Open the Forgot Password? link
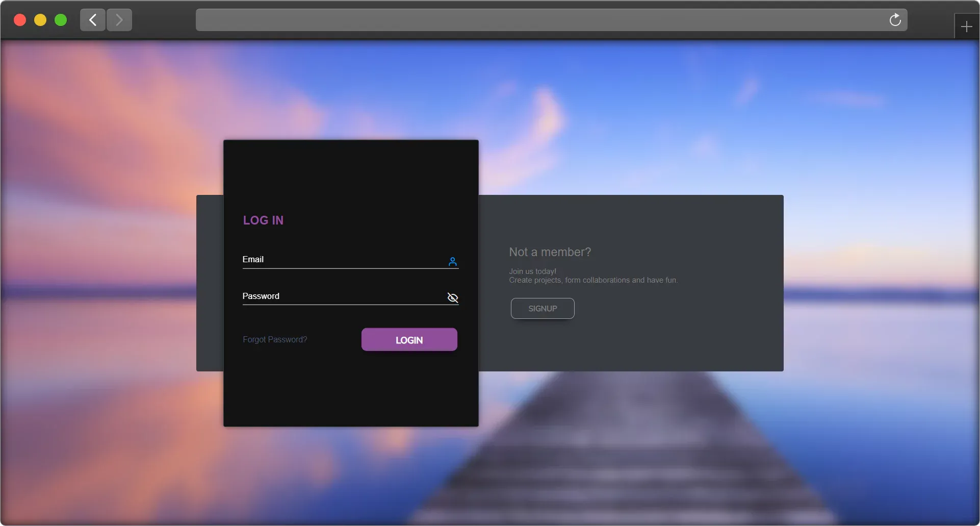 pyautogui.click(x=275, y=340)
